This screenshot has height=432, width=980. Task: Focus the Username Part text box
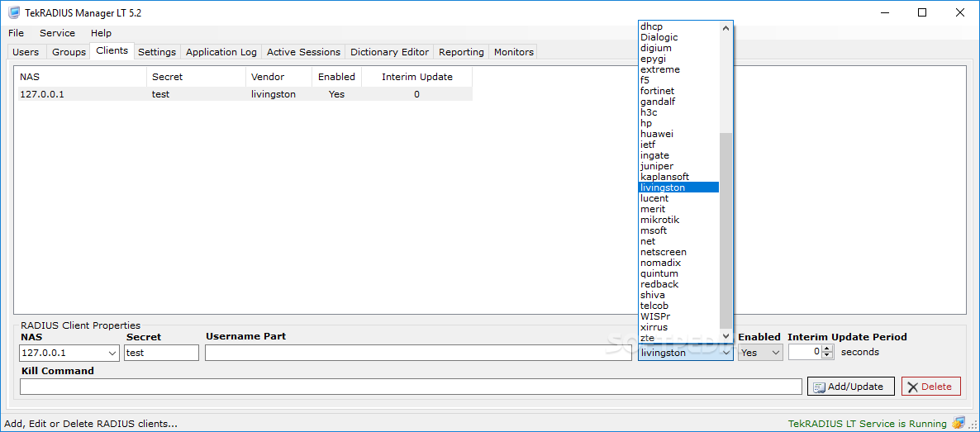point(418,353)
